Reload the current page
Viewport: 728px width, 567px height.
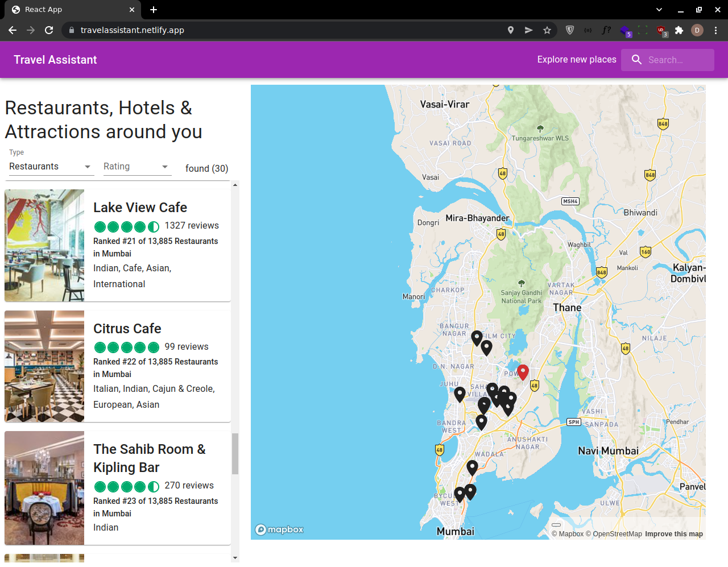coord(49,30)
